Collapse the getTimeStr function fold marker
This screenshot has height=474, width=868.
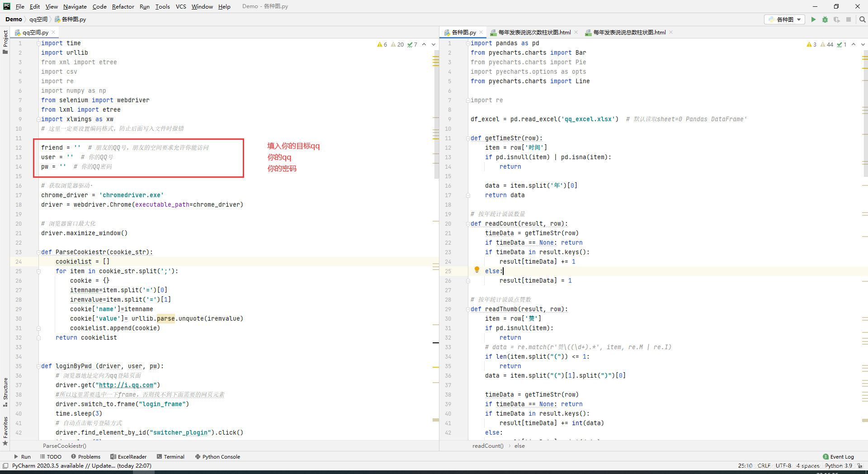(468, 138)
